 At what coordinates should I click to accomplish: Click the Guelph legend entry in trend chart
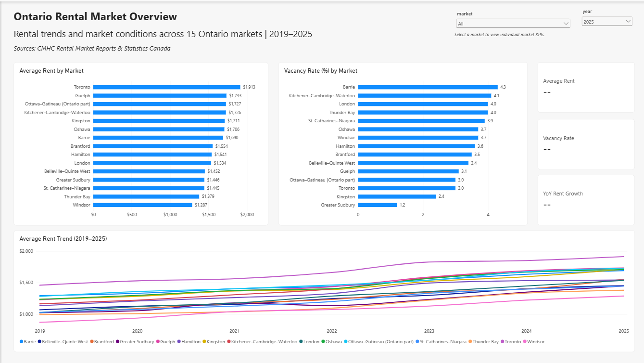point(165,342)
